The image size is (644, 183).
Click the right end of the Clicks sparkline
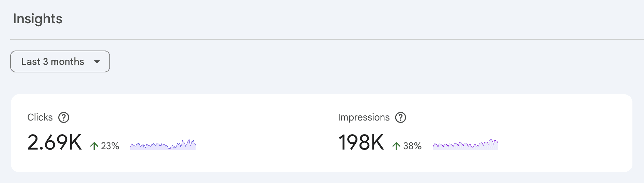pyautogui.click(x=194, y=144)
